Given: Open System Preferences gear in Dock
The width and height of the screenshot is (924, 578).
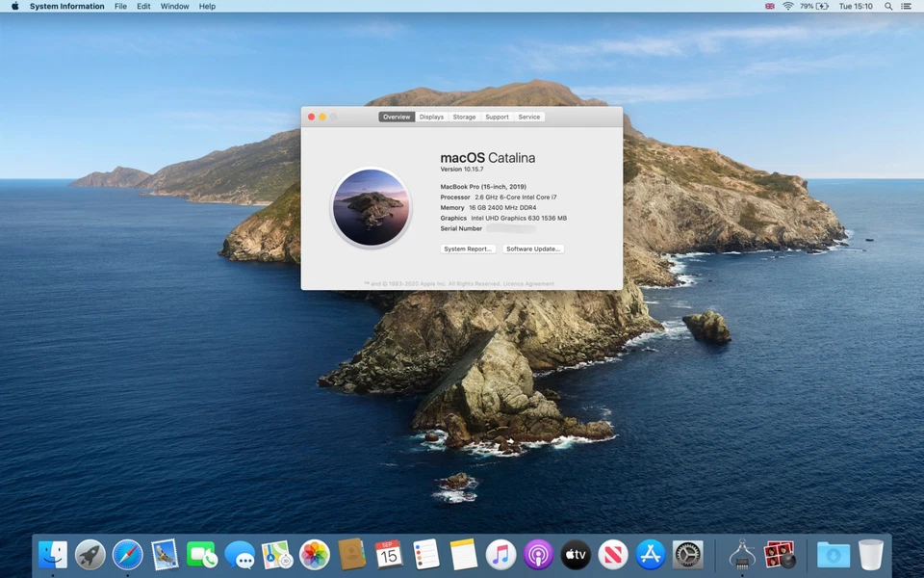Looking at the screenshot, I should pos(687,555).
